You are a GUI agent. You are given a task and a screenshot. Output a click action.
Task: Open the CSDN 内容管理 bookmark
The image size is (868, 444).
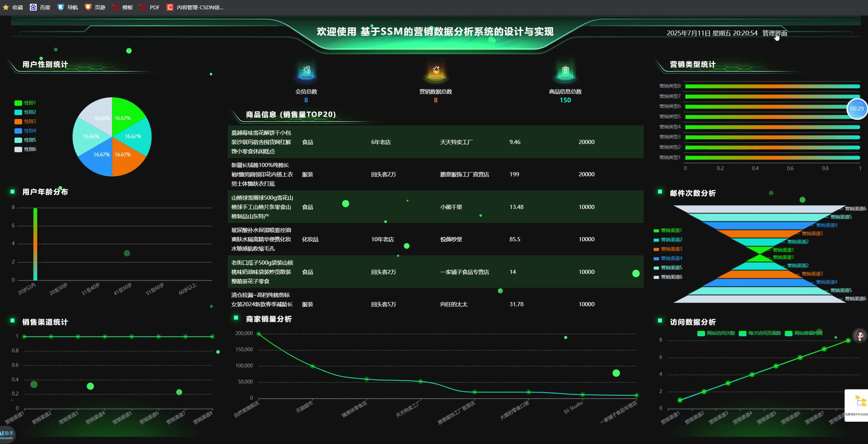point(195,7)
